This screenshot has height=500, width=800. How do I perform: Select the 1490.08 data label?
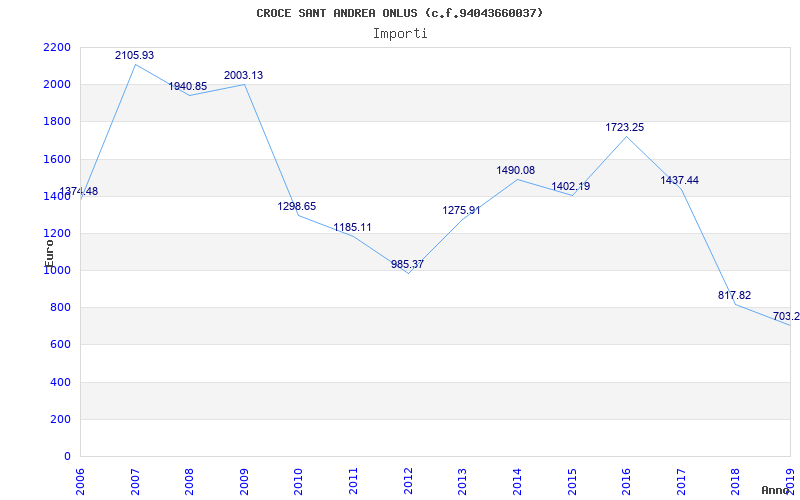(515, 170)
